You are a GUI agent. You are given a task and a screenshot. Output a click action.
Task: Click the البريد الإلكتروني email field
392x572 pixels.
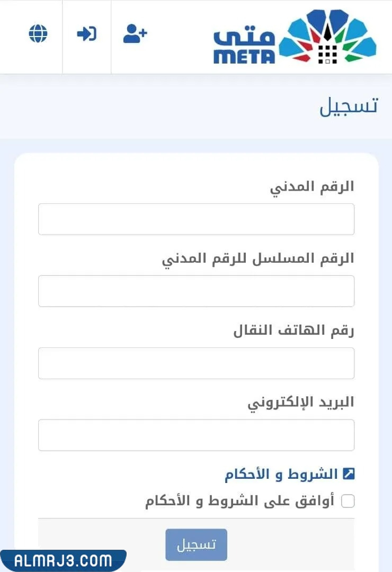coord(196,435)
